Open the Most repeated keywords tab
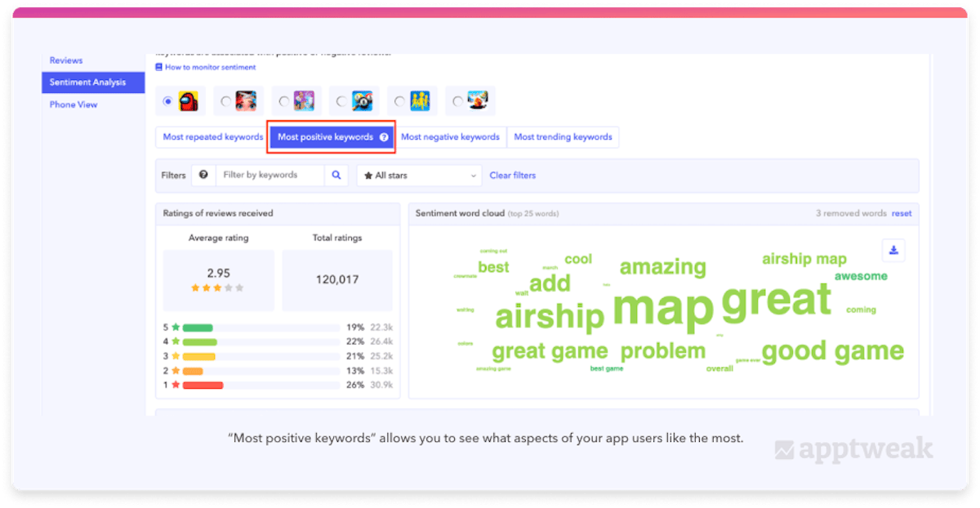The image size is (980, 508). pos(212,137)
